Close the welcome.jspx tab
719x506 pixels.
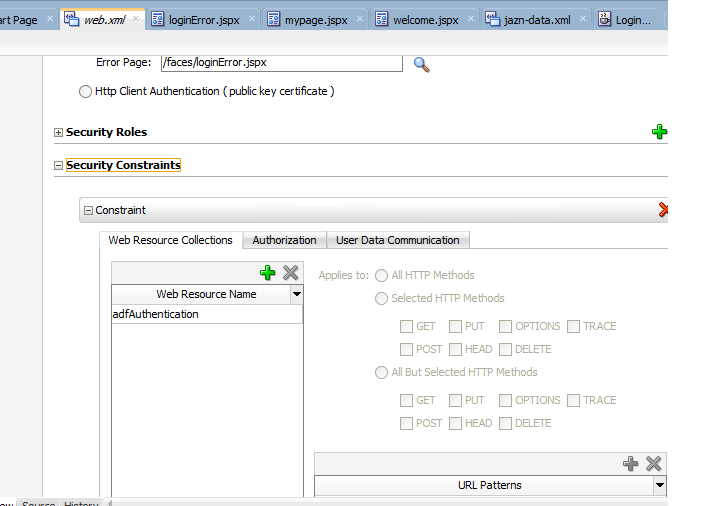[471, 19]
